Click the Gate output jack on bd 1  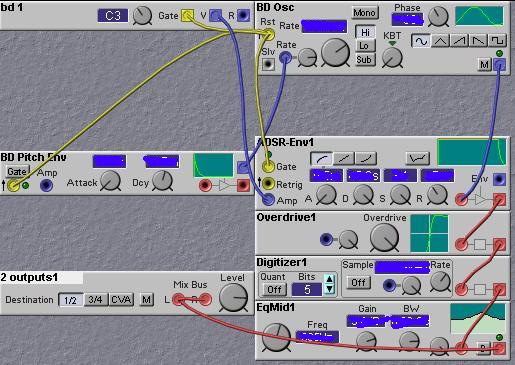click(x=187, y=15)
